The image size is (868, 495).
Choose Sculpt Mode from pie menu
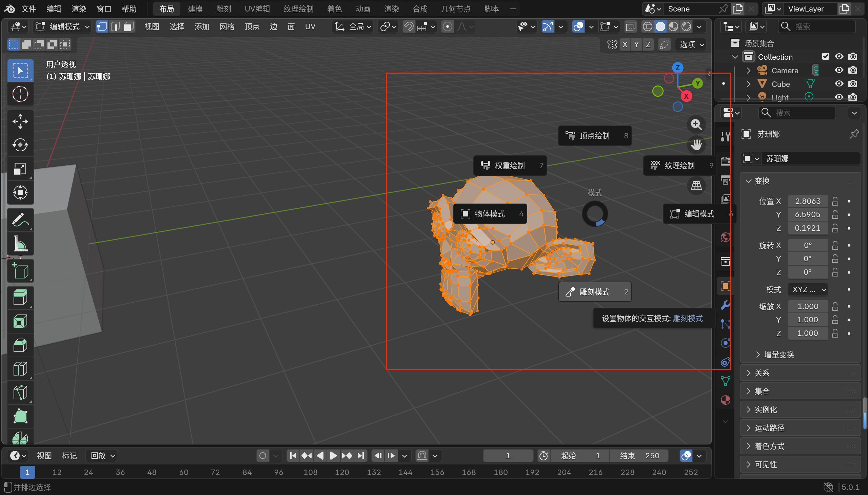click(x=594, y=292)
